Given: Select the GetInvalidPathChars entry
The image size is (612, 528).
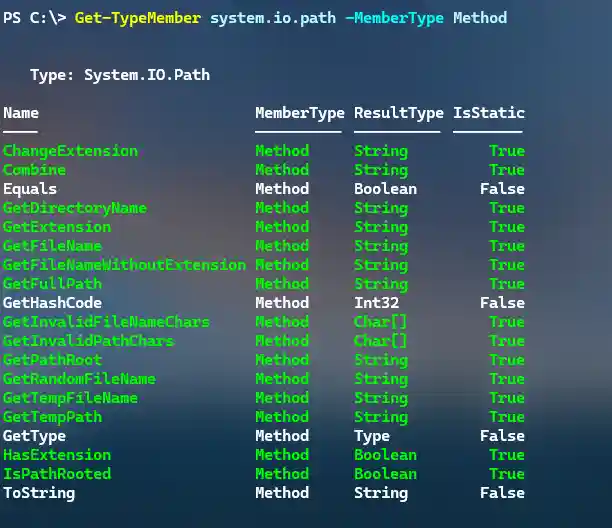Looking at the screenshot, I should pyautogui.click(x=89, y=341).
